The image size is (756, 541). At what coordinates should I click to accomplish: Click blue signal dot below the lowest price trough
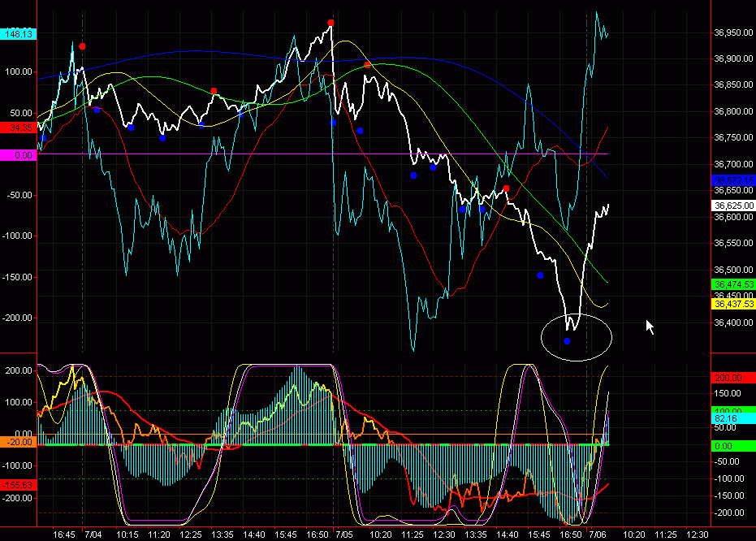[567, 341]
